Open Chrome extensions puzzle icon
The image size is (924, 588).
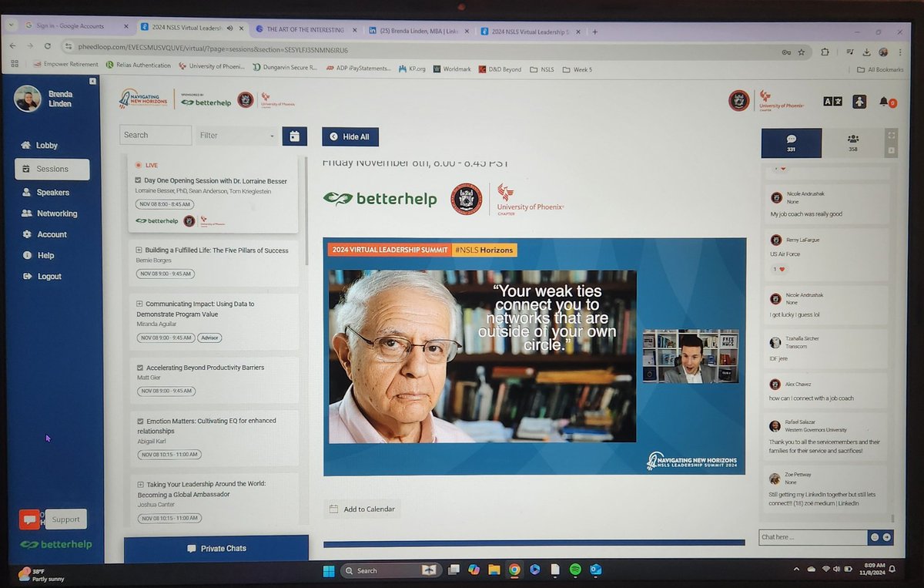(825, 52)
